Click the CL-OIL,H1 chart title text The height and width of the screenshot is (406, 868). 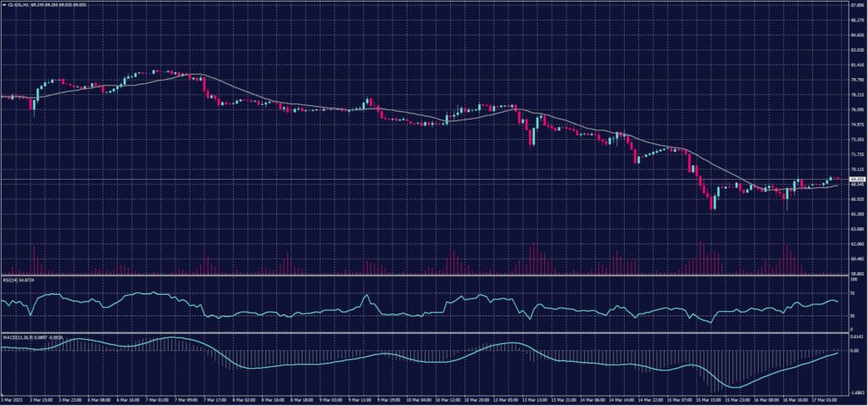18,3
